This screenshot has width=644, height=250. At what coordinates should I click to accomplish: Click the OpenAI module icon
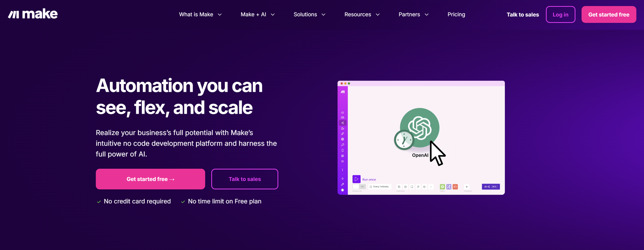tap(420, 128)
